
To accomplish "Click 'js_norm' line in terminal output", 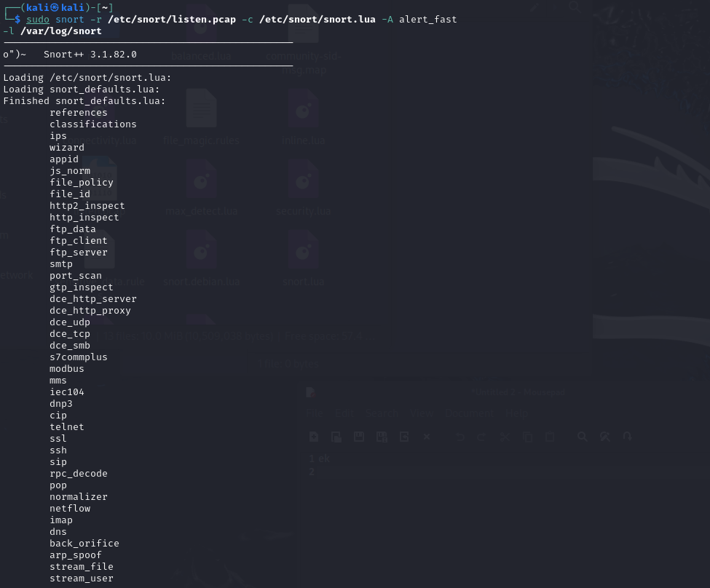I will click(x=70, y=171).
